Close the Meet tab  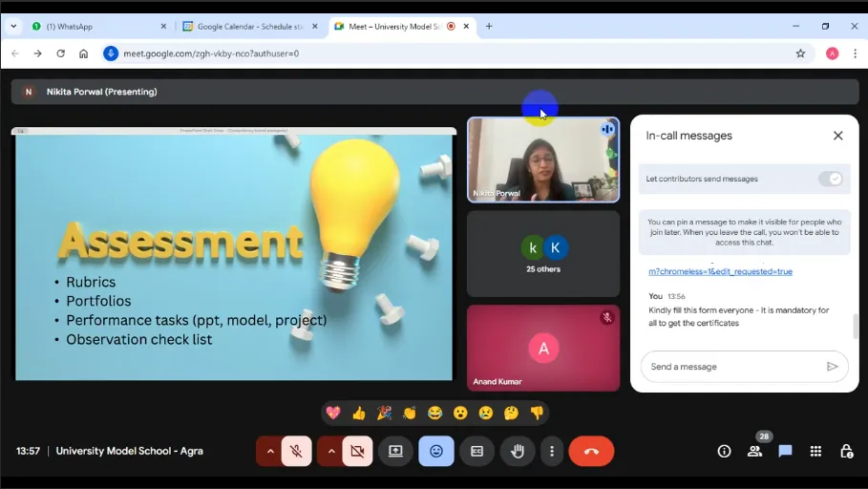tap(466, 27)
